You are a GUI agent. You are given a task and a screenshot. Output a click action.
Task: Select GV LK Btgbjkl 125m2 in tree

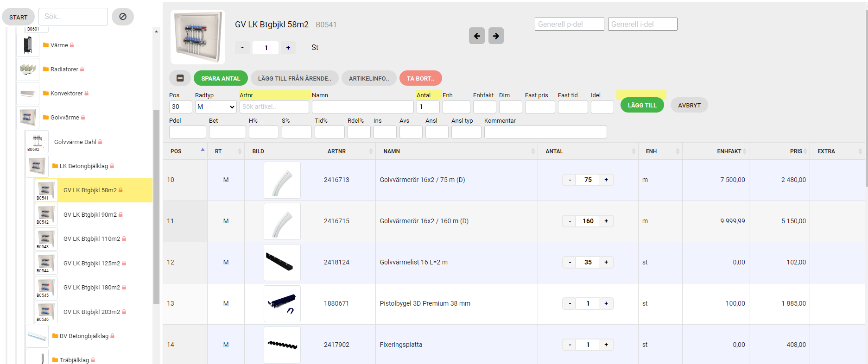[91, 264]
